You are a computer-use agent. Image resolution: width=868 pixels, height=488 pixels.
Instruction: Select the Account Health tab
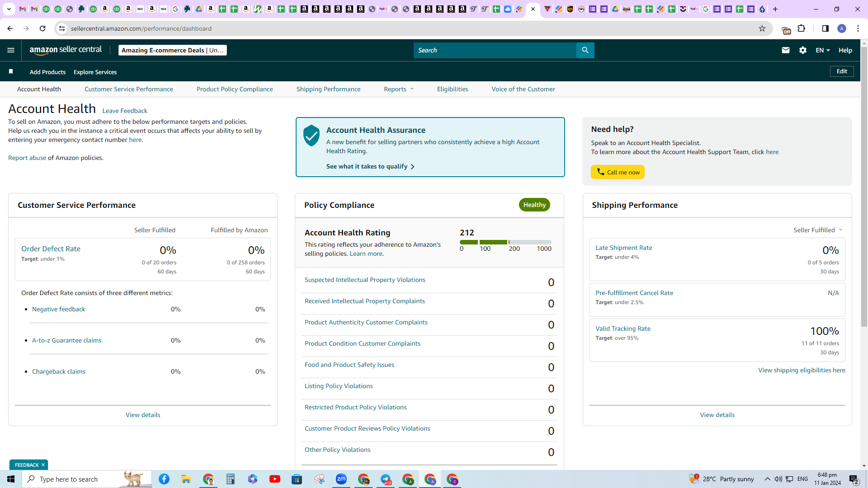tap(39, 89)
